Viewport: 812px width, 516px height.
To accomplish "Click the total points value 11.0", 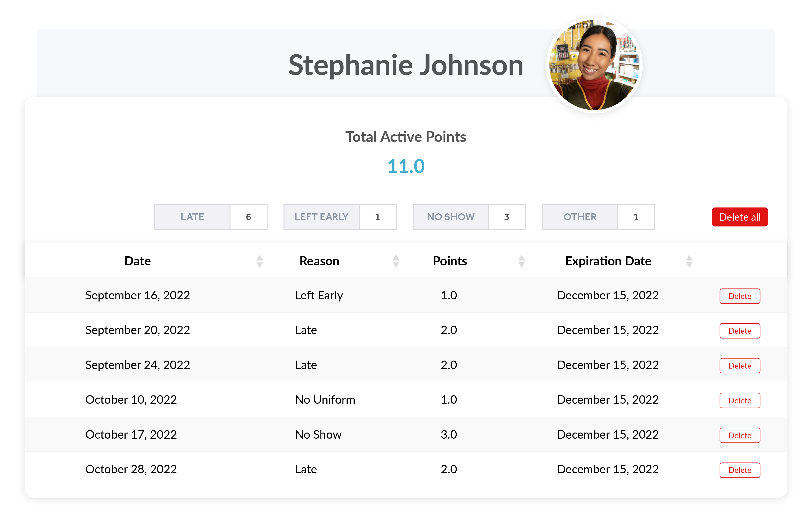I will [406, 166].
